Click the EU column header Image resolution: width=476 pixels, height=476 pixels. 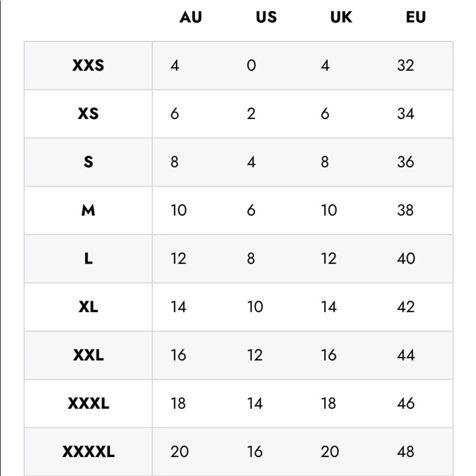click(x=416, y=18)
